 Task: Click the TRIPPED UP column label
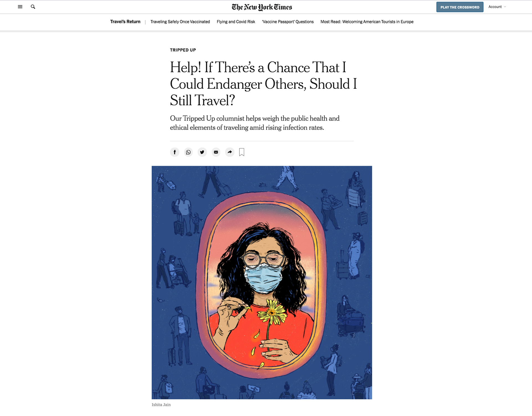(x=183, y=50)
